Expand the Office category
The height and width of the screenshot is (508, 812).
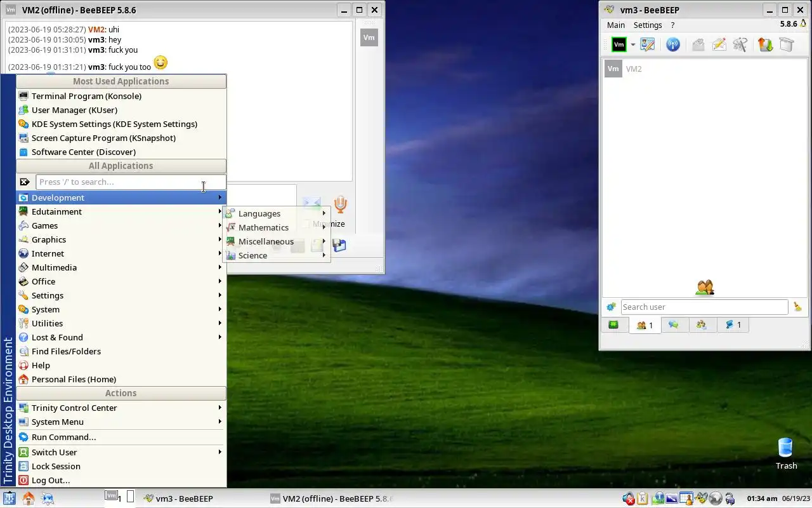[121, 281]
